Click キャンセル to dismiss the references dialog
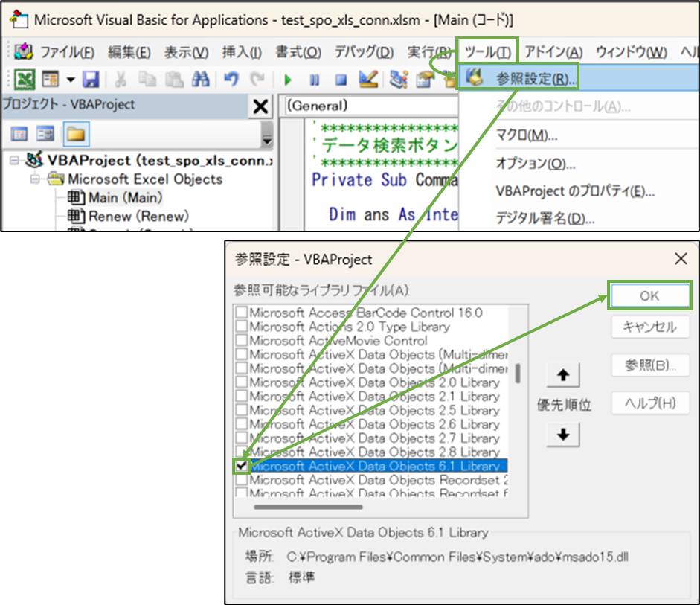 649,327
